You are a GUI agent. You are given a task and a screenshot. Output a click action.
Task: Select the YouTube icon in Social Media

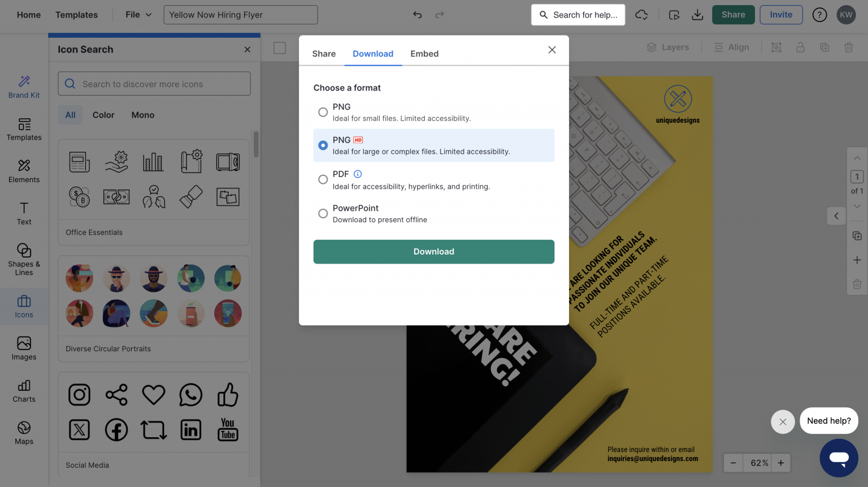(228, 429)
